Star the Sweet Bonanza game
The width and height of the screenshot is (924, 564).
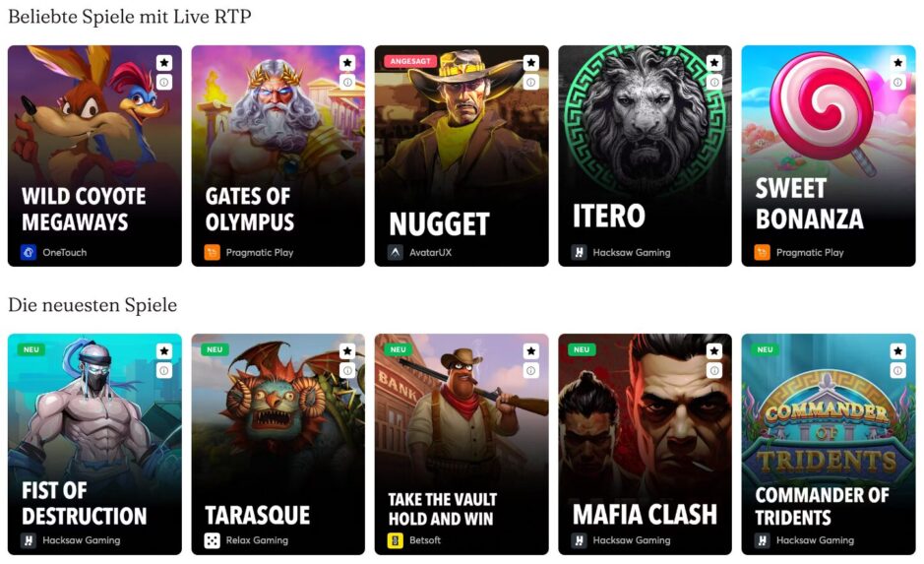pos(897,62)
